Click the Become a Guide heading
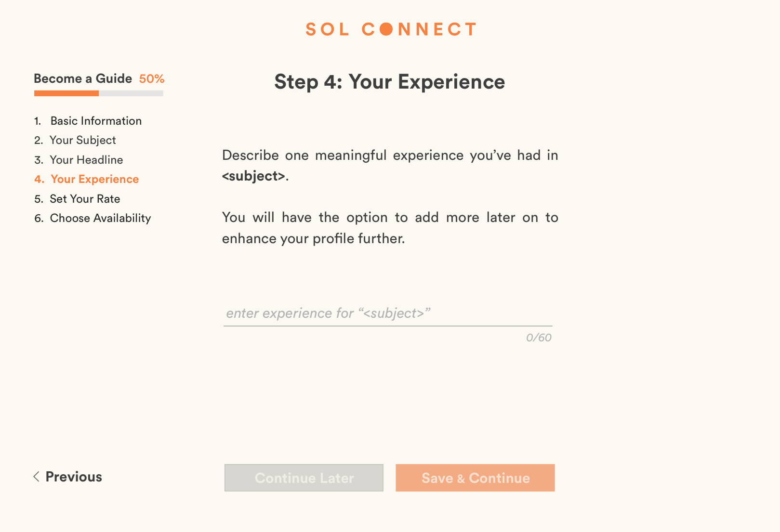 click(x=83, y=78)
